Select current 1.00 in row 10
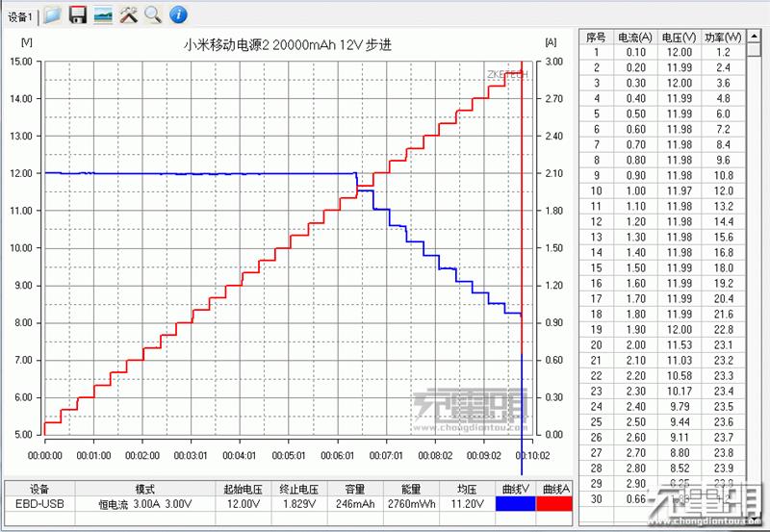Screen dimensions: 770x532 635,190
